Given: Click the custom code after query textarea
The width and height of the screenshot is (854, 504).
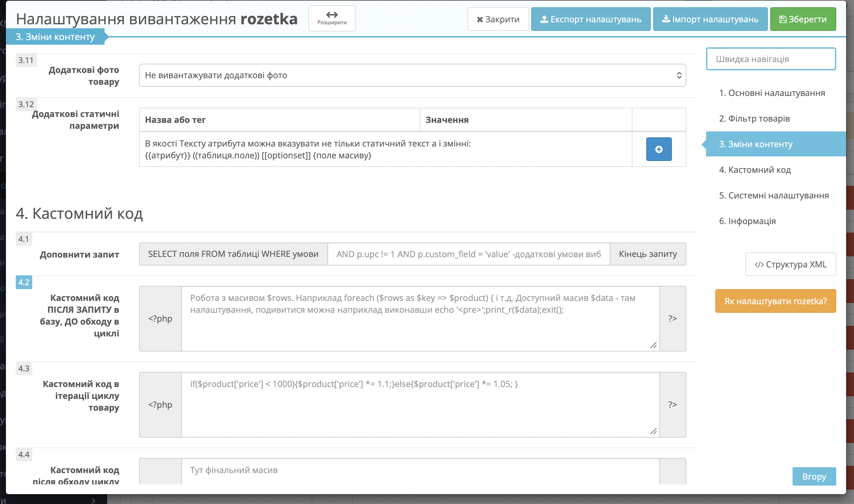Looking at the screenshot, I should tap(420, 319).
